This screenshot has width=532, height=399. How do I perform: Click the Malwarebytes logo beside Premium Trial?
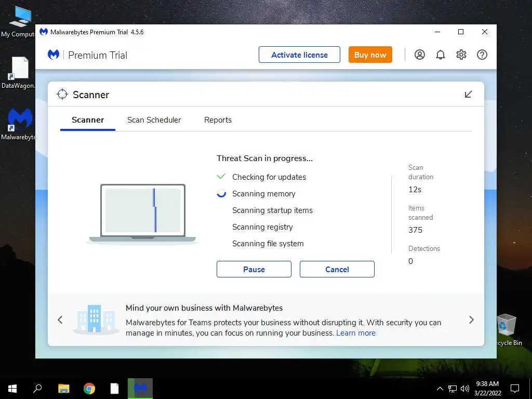54,54
